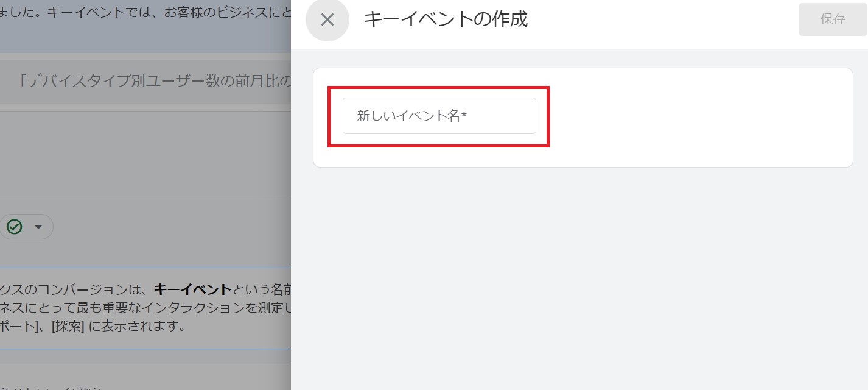The height and width of the screenshot is (390, 868).
Task: Click the insight card row below the banner
Action: (146, 82)
